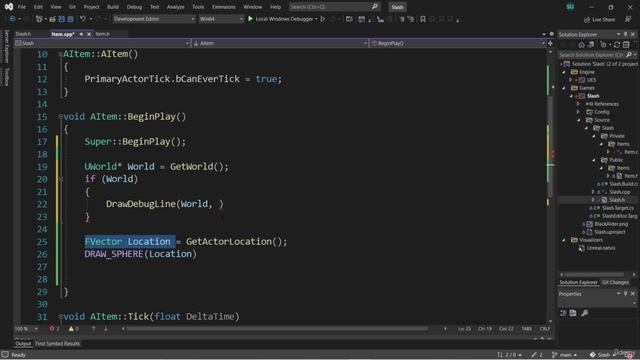Open the BeginPlay() member dropdown
The height and width of the screenshot is (360, 640).
pos(458,43)
